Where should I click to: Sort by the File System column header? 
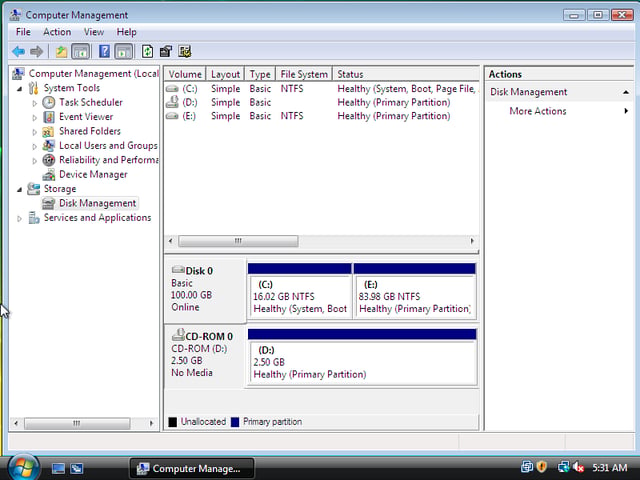click(304, 74)
